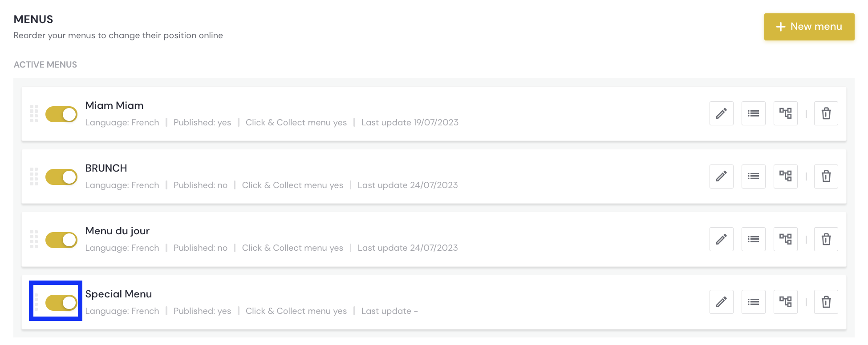Open structure tree icon for Menu du jour
Image resolution: width=868 pixels, height=345 pixels.
point(785,239)
